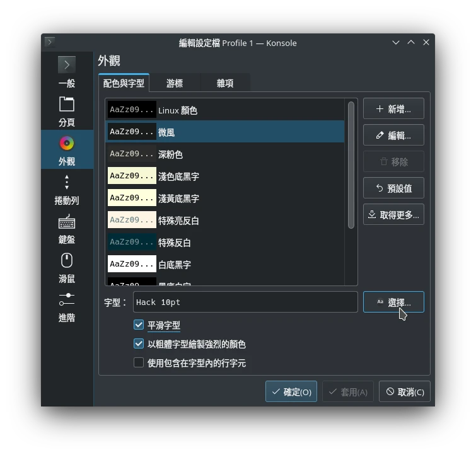Viewport: 476px width, 455px height.
Task: Click the 新增... button
Action: 393,109
